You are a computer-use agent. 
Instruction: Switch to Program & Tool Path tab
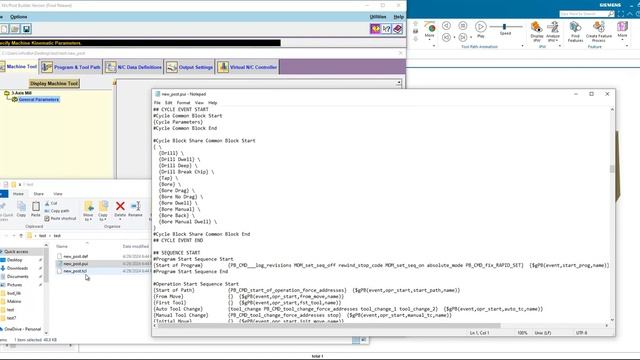71,67
